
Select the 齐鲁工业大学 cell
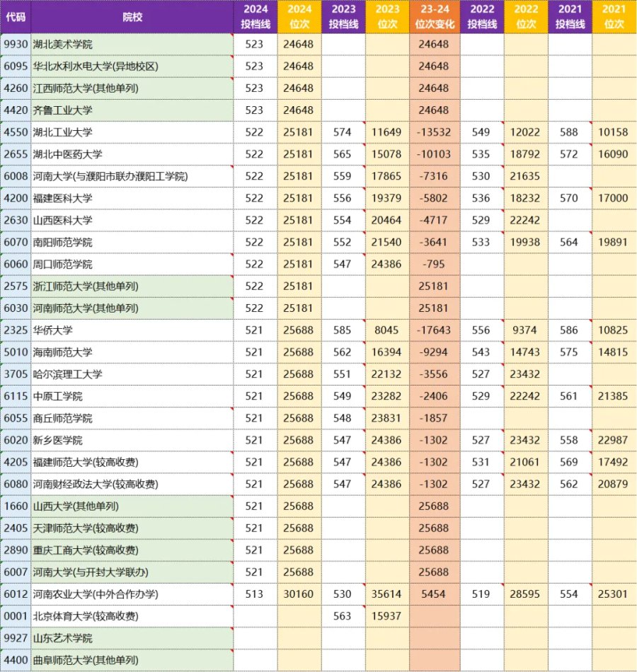pos(132,110)
